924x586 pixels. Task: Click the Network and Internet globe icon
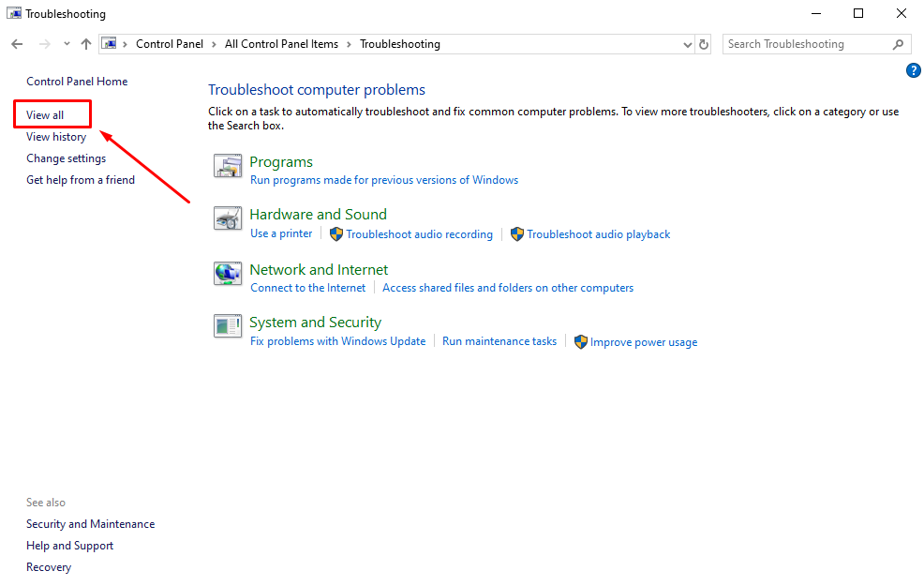coord(228,274)
